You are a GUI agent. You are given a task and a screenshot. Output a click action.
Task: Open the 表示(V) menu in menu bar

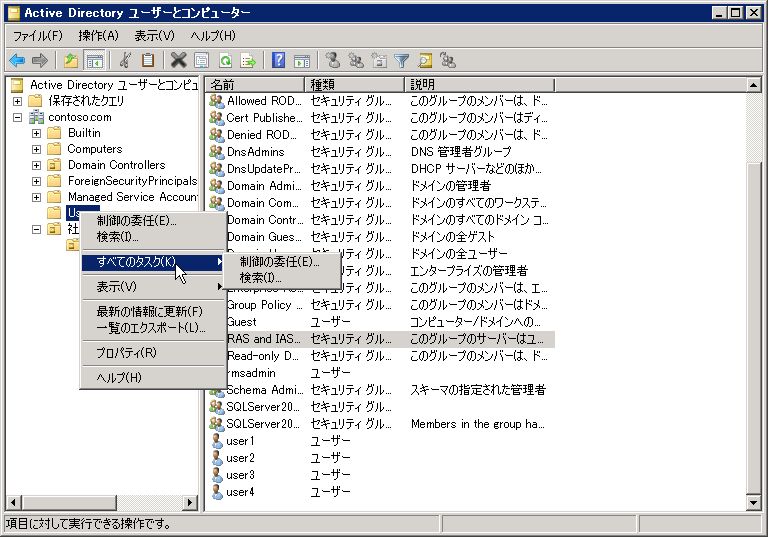pyautogui.click(x=154, y=36)
